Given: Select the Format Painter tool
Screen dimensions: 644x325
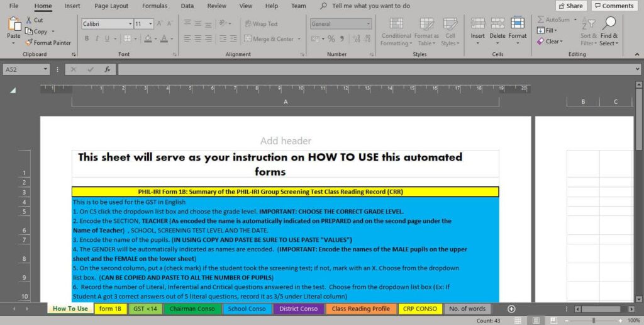Looking at the screenshot, I should [x=48, y=43].
